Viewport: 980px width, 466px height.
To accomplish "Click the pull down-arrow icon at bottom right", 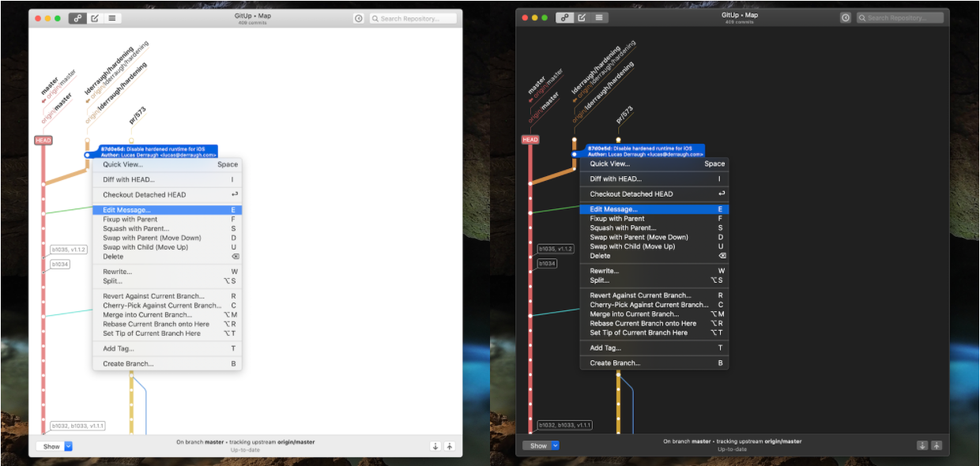I will 435,445.
